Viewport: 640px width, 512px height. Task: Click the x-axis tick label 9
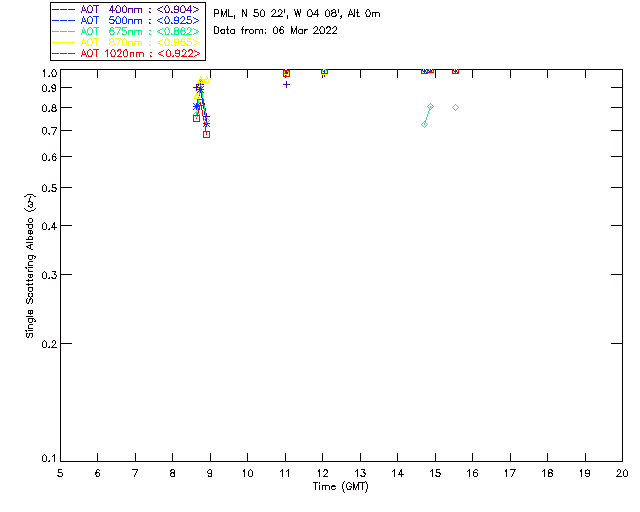click(x=210, y=473)
